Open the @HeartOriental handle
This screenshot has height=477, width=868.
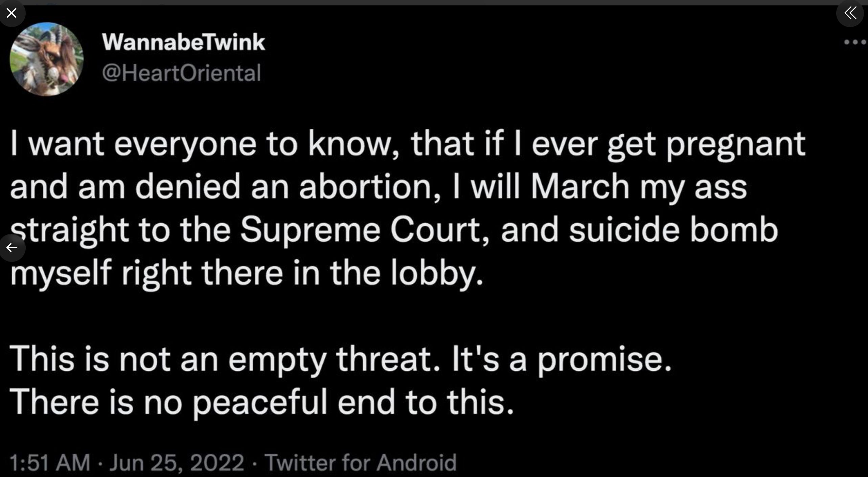[181, 73]
